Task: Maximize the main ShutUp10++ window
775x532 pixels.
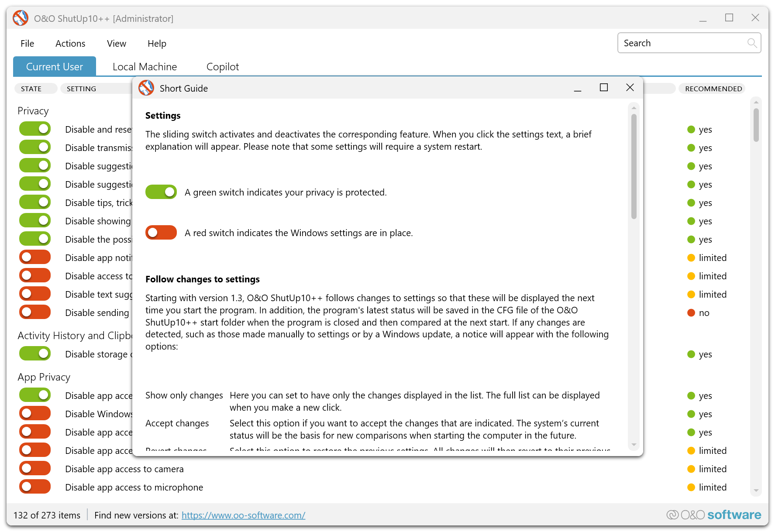Action: coord(729,18)
